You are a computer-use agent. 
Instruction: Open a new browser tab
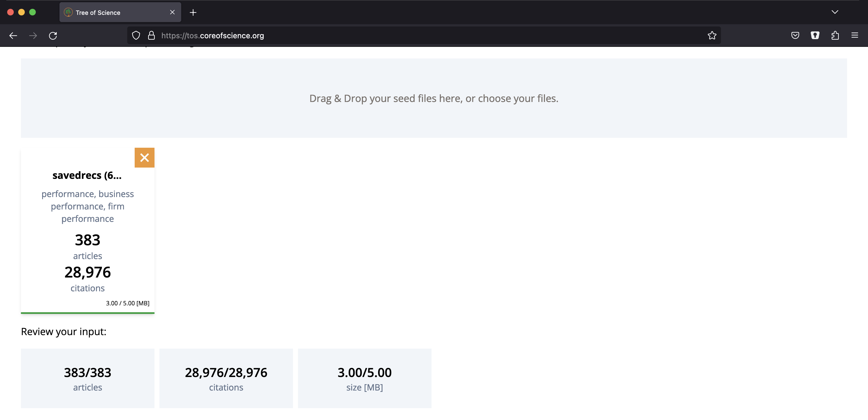pos(193,12)
